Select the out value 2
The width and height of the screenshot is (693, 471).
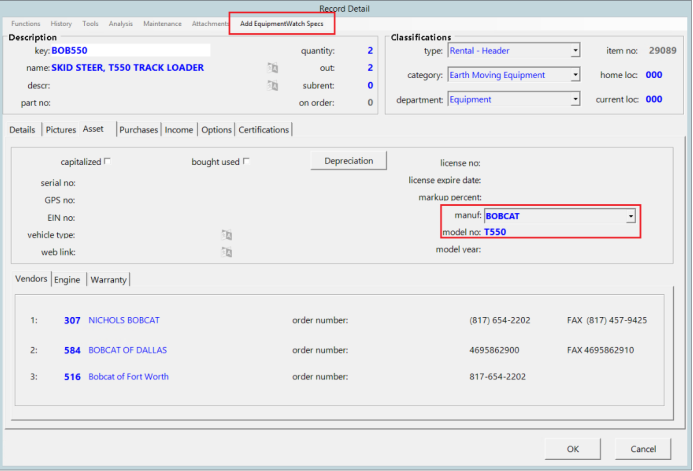[x=370, y=68]
